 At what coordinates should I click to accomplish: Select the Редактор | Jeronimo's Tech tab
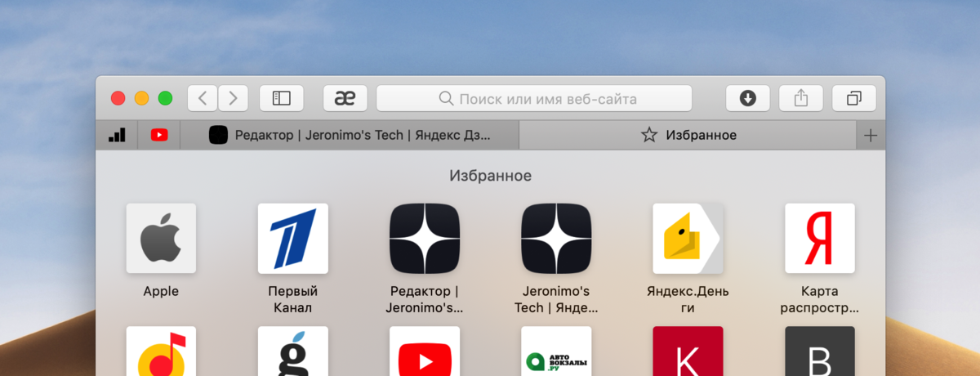[350, 135]
